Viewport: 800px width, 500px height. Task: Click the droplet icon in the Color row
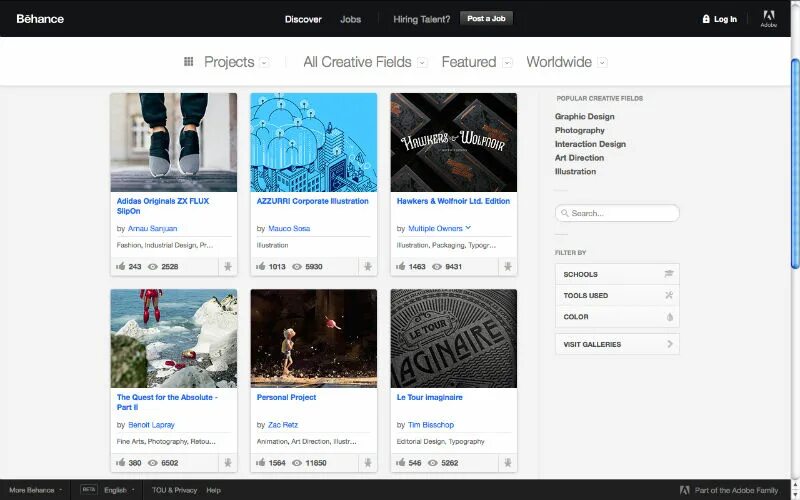(x=669, y=317)
